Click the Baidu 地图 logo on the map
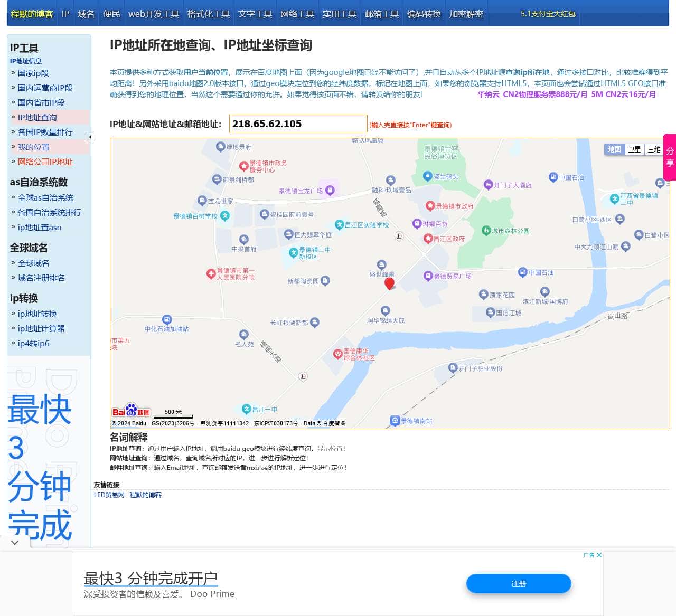The width and height of the screenshot is (676, 616). point(132,411)
